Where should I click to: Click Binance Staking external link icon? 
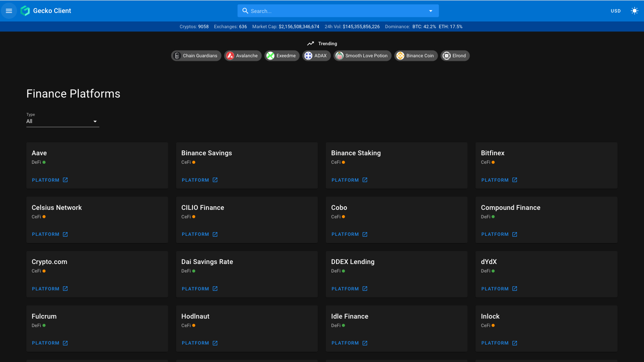coord(365,180)
